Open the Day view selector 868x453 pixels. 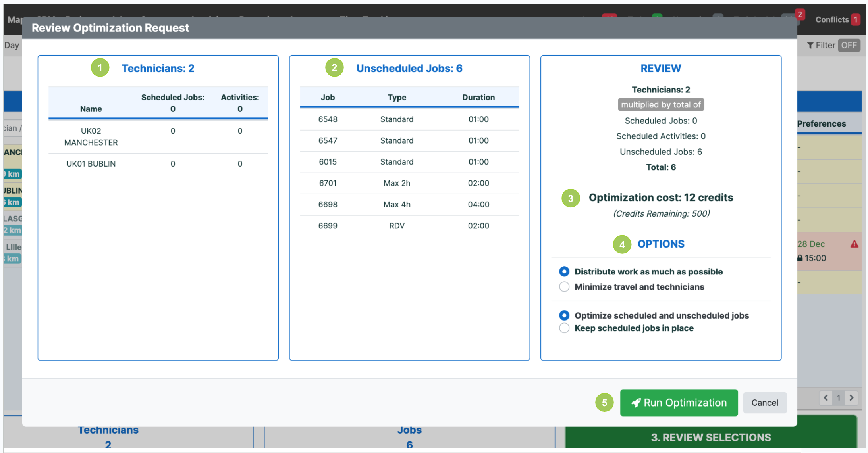click(x=12, y=45)
